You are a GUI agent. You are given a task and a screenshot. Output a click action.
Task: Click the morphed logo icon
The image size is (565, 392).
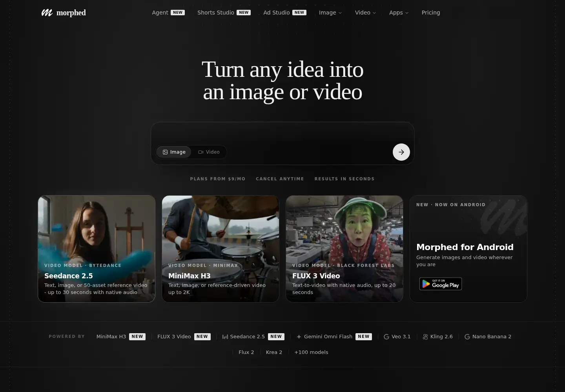tap(47, 13)
